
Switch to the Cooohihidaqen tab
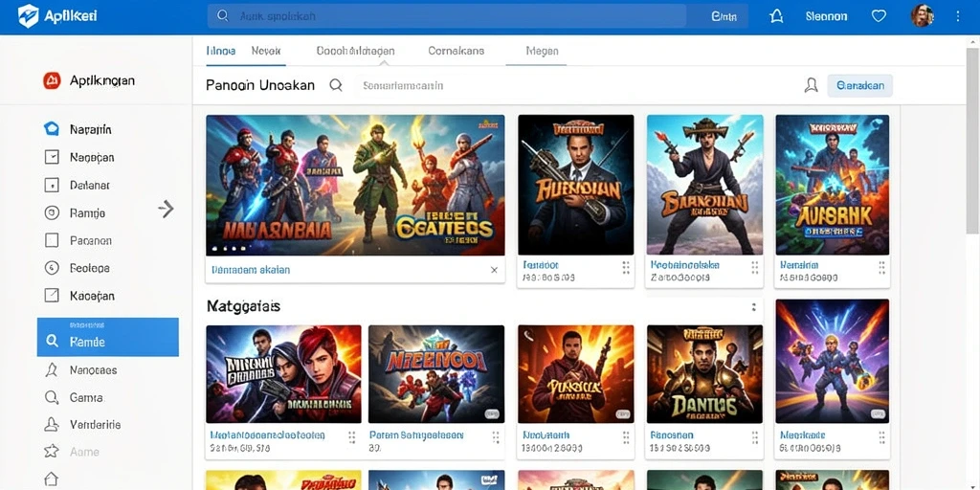point(355,52)
